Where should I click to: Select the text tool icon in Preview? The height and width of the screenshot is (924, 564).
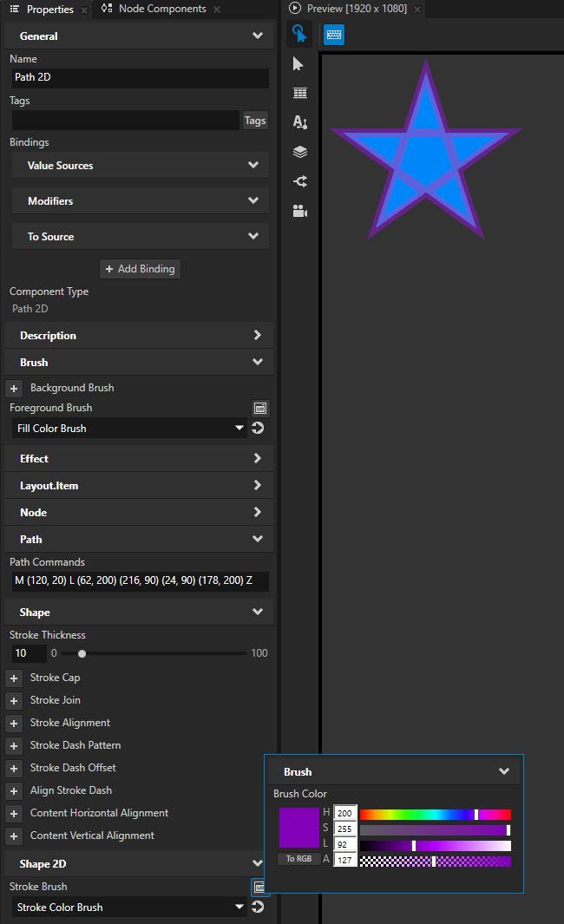(x=300, y=122)
